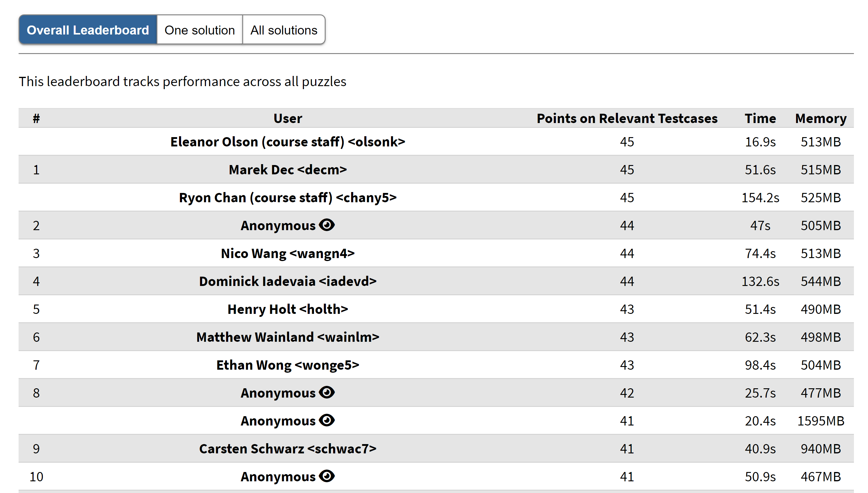The width and height of the screenshot is (868, 493).
Task: Click the eye icon on rank 8 Anonymous
Action: coord(327,392)
